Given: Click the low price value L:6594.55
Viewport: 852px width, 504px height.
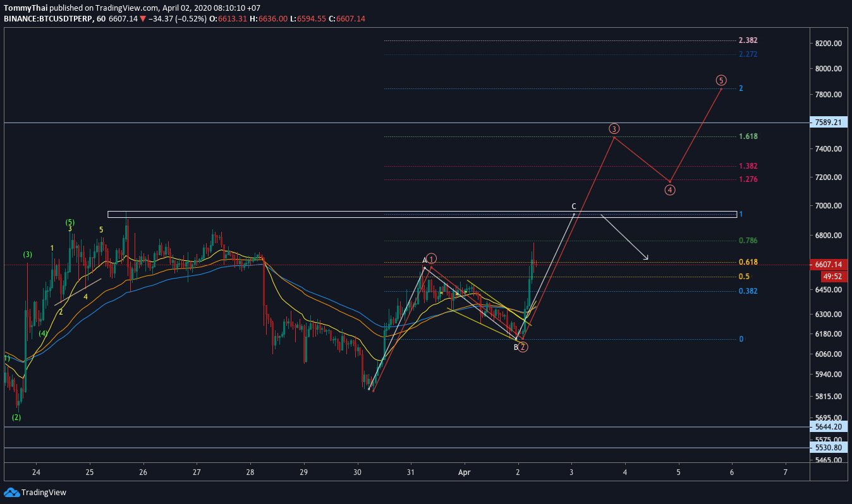Looking at the screenshot, I should [308, 19].
